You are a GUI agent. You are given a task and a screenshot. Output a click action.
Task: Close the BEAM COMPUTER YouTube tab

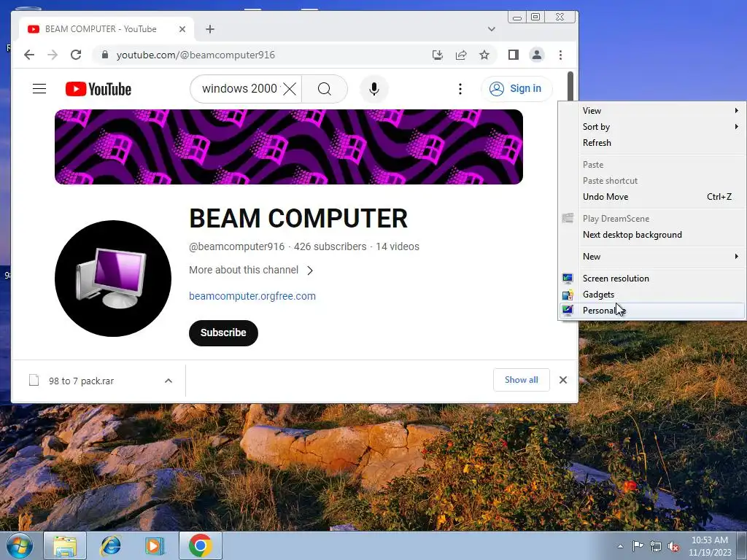pos(182,29)
